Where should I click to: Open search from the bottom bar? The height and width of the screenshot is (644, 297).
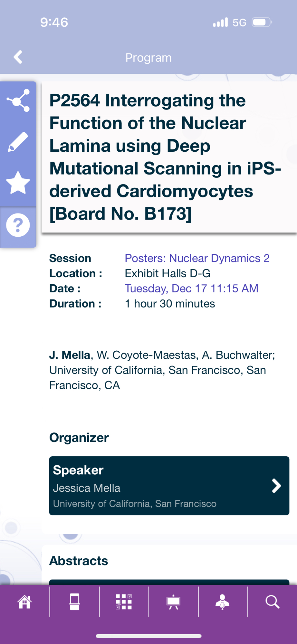272,602
